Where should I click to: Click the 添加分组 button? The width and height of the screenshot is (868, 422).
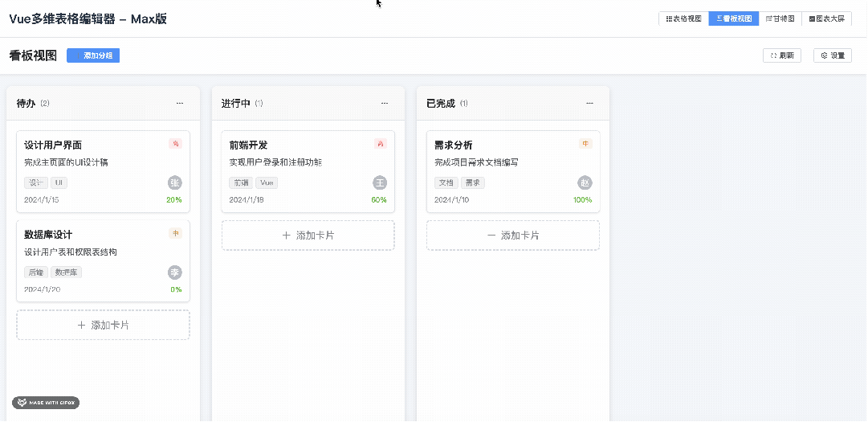93,55
